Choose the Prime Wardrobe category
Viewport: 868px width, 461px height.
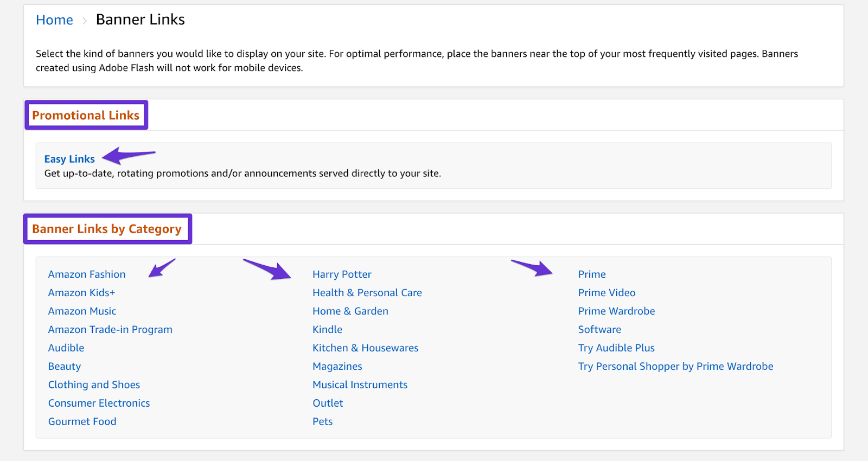pos(617,311)
